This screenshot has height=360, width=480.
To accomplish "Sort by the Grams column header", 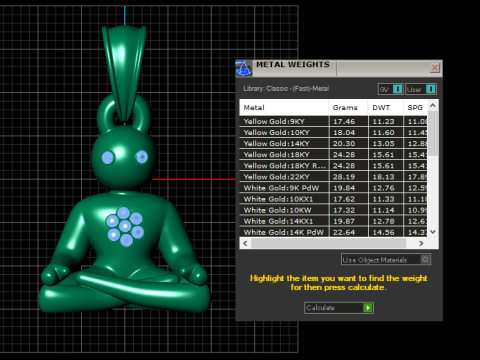I will [x=348, y=108].
